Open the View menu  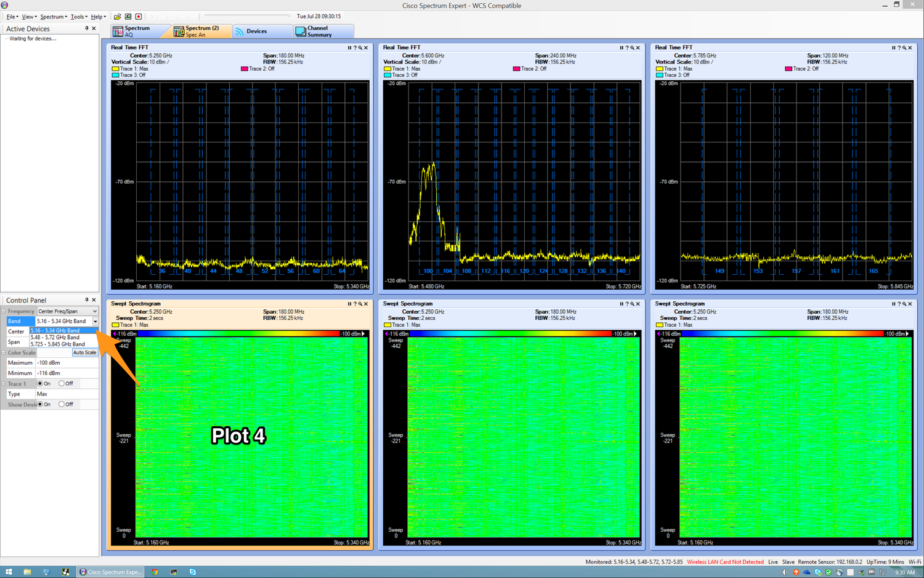click(x=29, y=17)
